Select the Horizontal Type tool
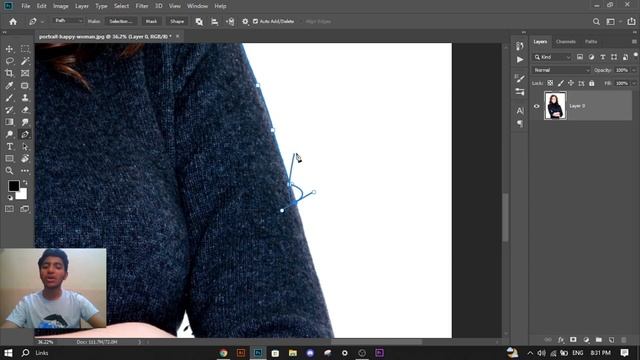This screenshot has height=360, width=640. [9, 147]
